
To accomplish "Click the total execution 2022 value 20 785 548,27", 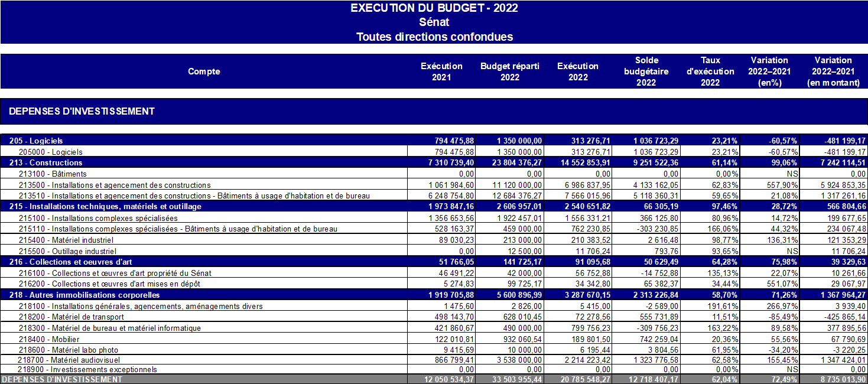I will click(x=577, y=379).
